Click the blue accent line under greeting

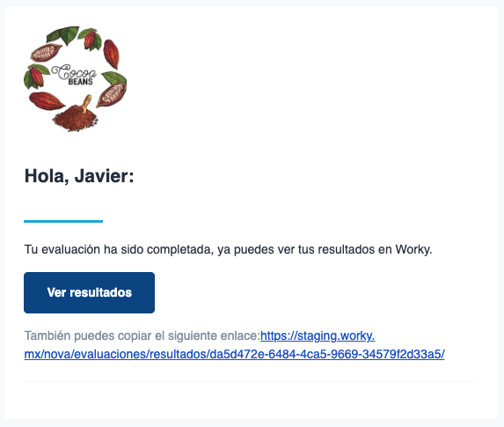point(63,221)
